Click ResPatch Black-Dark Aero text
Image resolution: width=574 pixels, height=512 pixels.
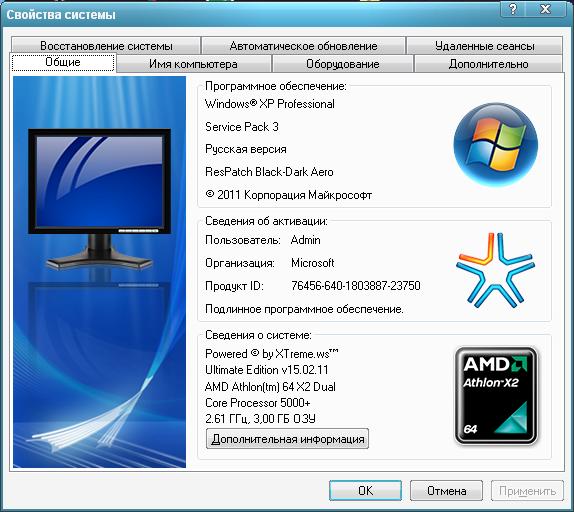[x=269, y=172]
